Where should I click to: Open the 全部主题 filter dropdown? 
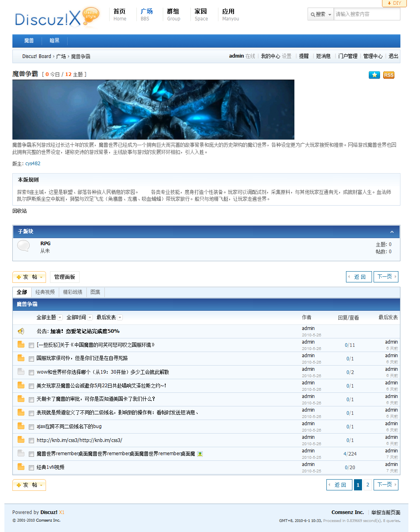coord(49,317)
